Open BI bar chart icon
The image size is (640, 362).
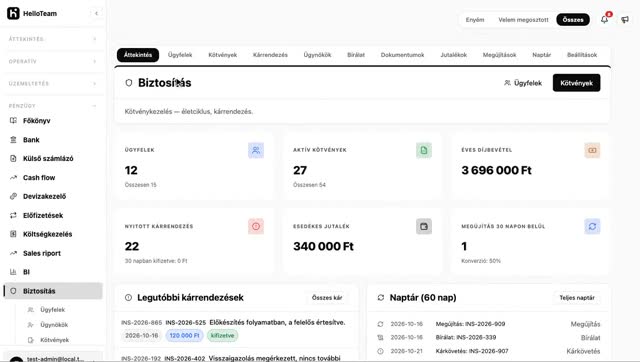[13, 272]
